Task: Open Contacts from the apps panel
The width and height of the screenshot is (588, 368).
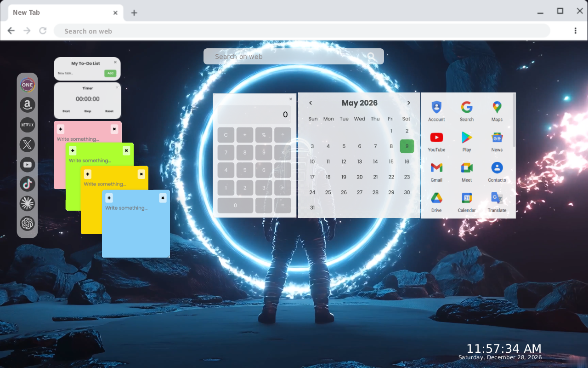Action: click(x=497, y=172)
